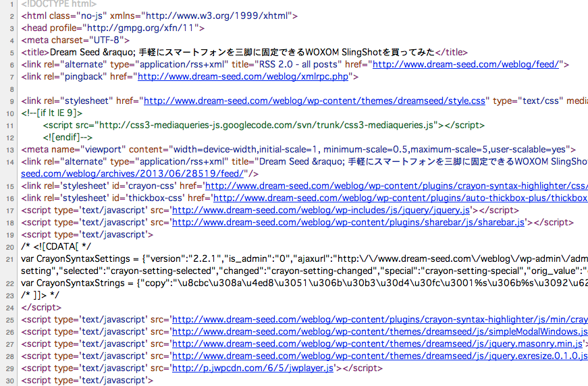Open the xmlrpc.php pingback link
This screenshot has height=386, width=588.
coord(243,76)
